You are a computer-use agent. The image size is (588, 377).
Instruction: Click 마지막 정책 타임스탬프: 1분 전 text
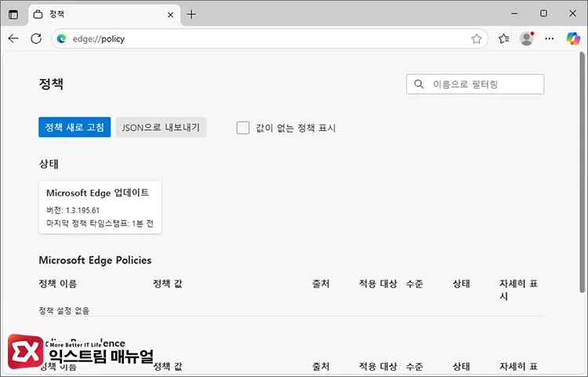coord(100,223)
